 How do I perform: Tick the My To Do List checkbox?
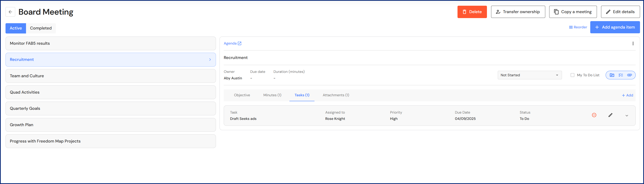[x=572, y=75]
